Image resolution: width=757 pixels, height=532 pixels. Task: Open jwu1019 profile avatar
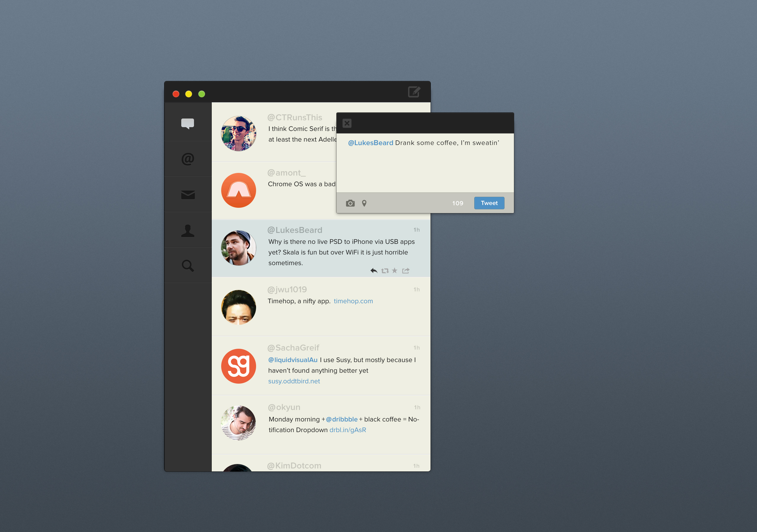238,307
